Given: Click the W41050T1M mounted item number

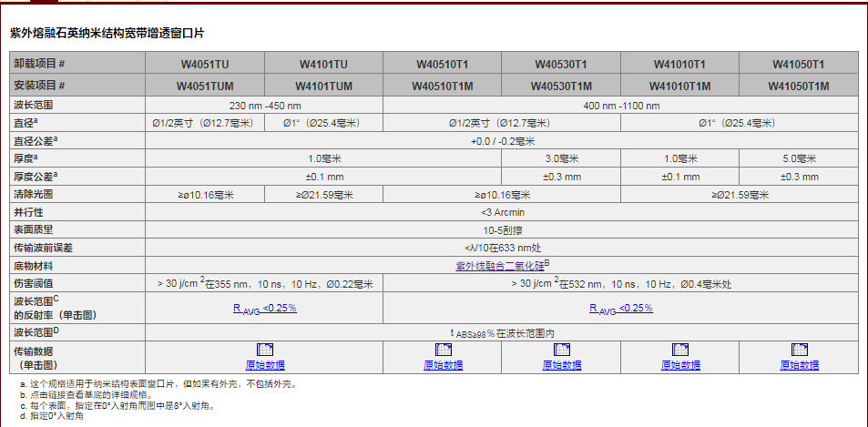Looking at the screenshot, I should tap(799, 86).
